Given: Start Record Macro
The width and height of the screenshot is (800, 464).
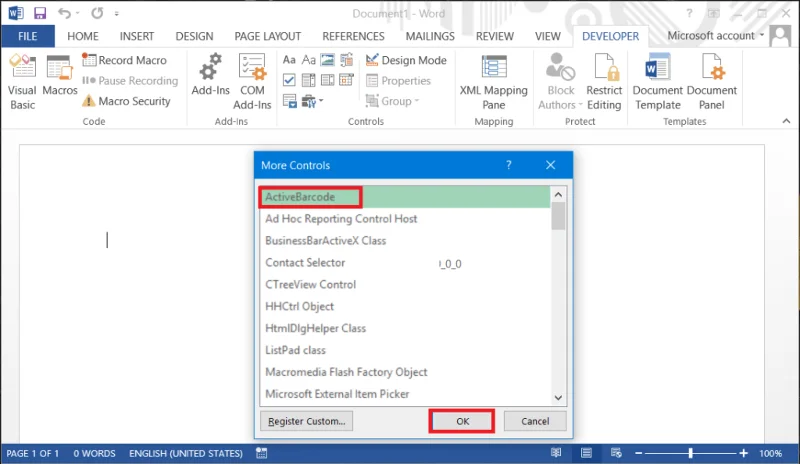Looking at the screenshot, I should pos(124,60).
